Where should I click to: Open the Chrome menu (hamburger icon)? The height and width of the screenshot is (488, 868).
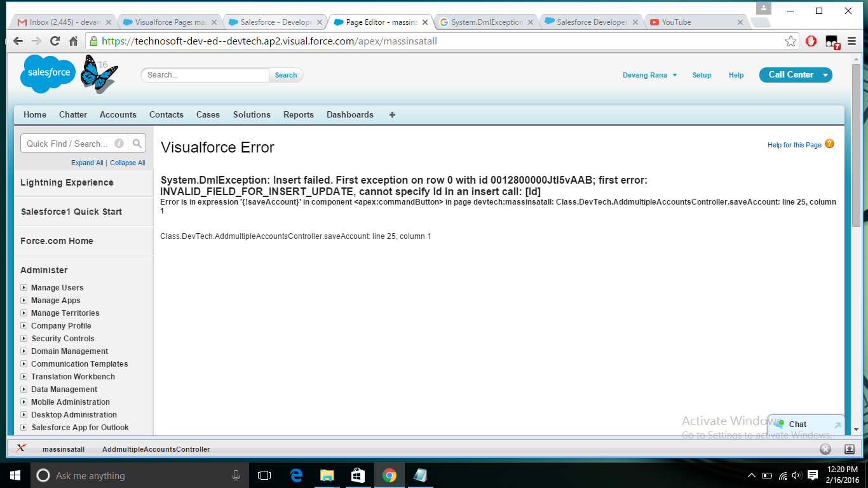[851, 41]
